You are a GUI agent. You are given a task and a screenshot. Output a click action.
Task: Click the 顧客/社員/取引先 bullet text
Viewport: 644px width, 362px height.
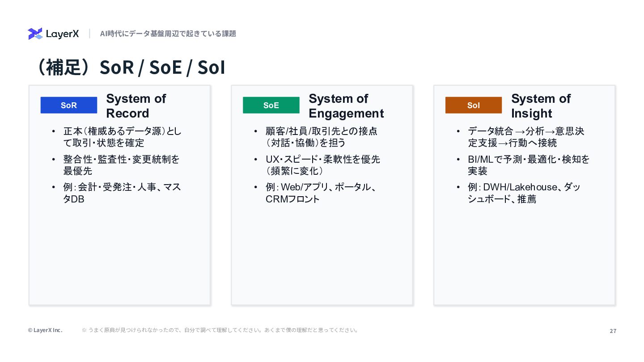(x=321, y=137)
